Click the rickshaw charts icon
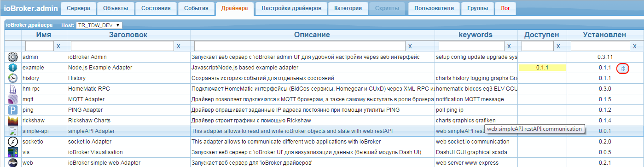644x167 pixels. (13, 121)
